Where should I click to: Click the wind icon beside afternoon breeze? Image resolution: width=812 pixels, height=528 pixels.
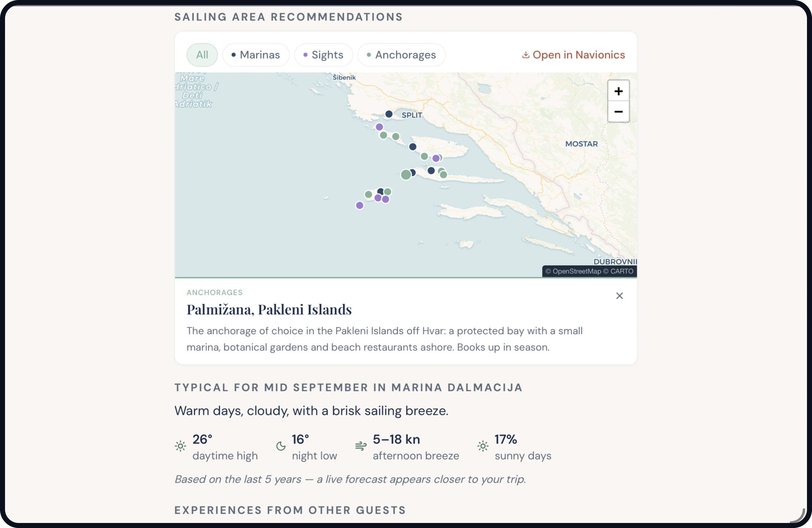[361, 446]
